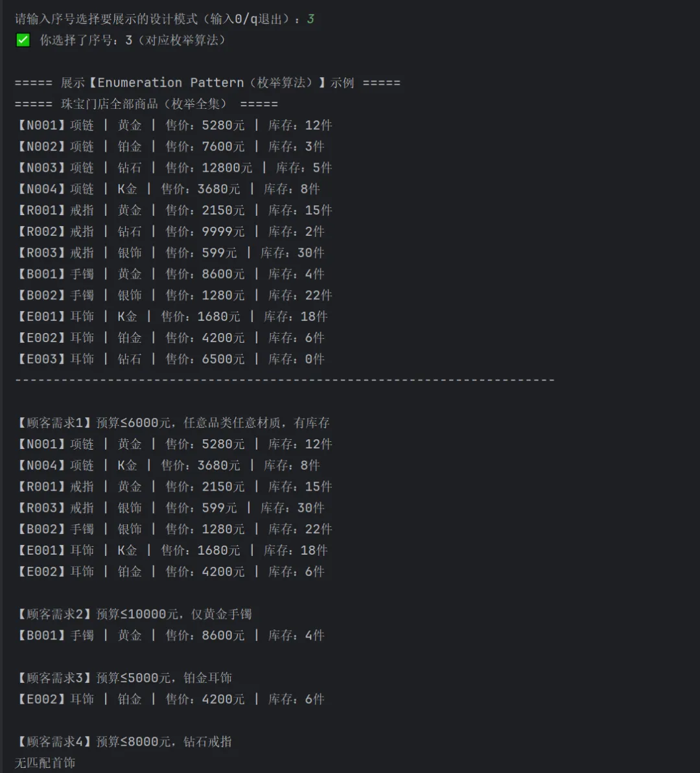Click the 顾客需求4 diamond ring heading

click(x=124, y=741)
